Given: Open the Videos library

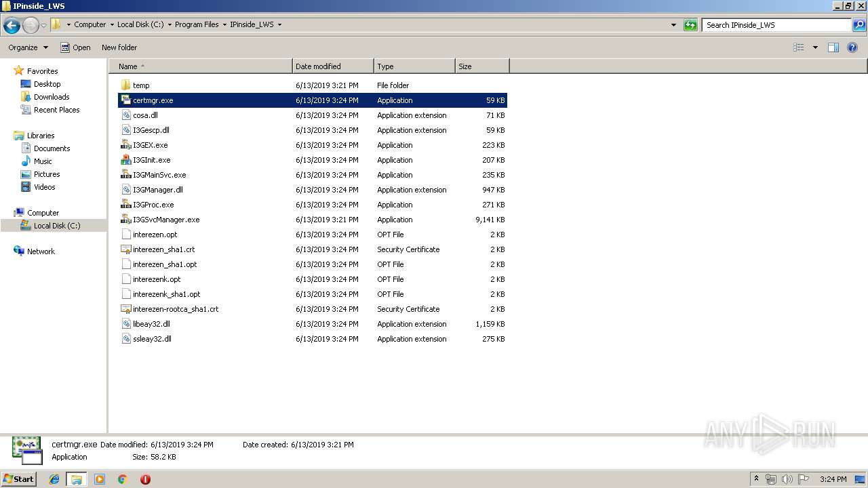Looking at the screenshot, I should tap(44, 187).
